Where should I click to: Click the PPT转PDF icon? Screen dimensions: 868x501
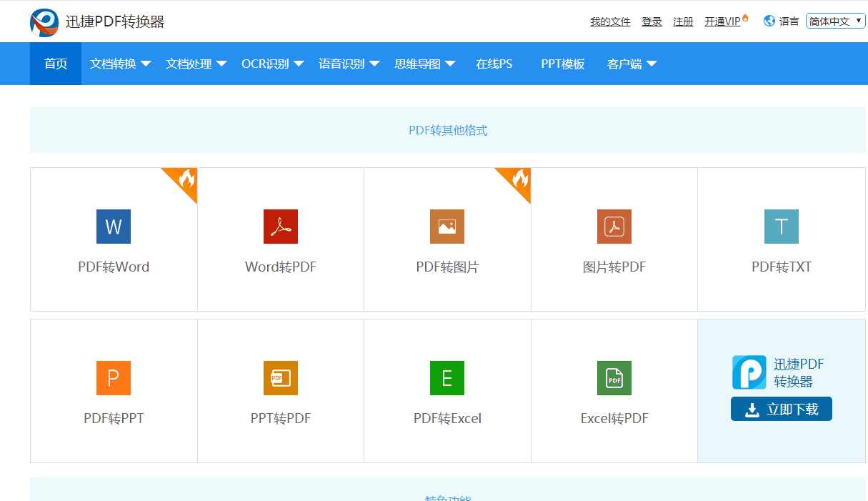point(281,378)
